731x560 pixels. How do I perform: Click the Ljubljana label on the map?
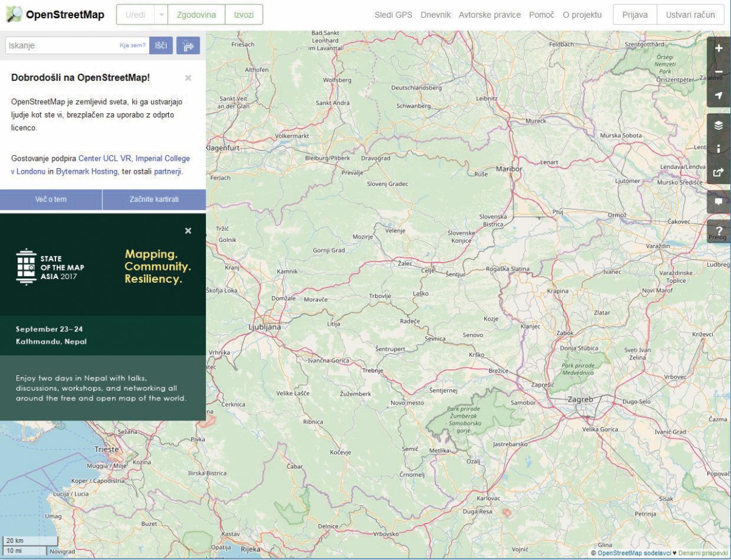(x=265, y=327)
